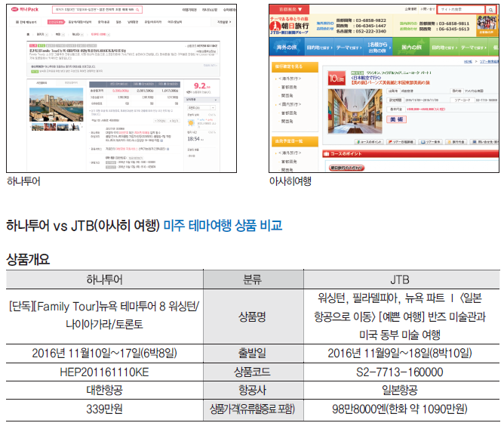Click the 일본항공 airline cell
The width and height of the screenshot is (504, 423).
point(400,391)
